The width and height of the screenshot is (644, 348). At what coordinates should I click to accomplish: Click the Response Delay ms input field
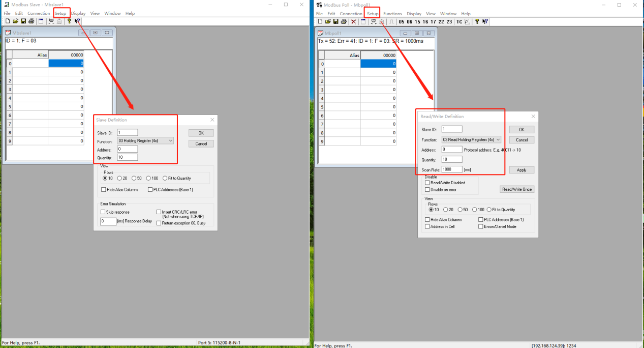click(x=108, y=221)
